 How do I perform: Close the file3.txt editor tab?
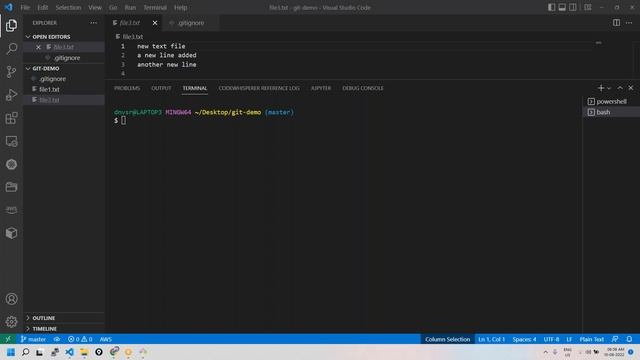155,23
